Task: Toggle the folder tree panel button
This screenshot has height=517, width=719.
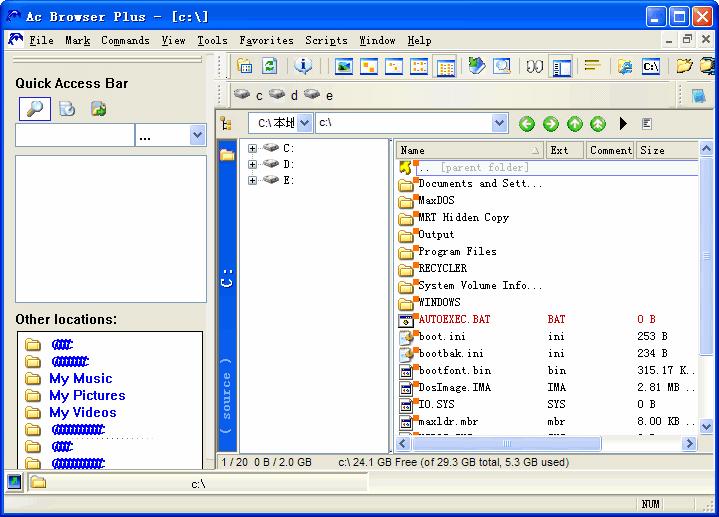Action: click(x=562, y=67)
